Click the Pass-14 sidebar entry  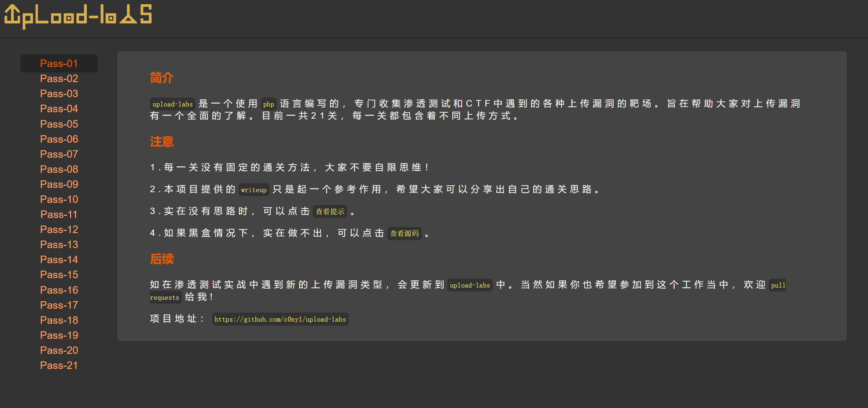[59, 260]
